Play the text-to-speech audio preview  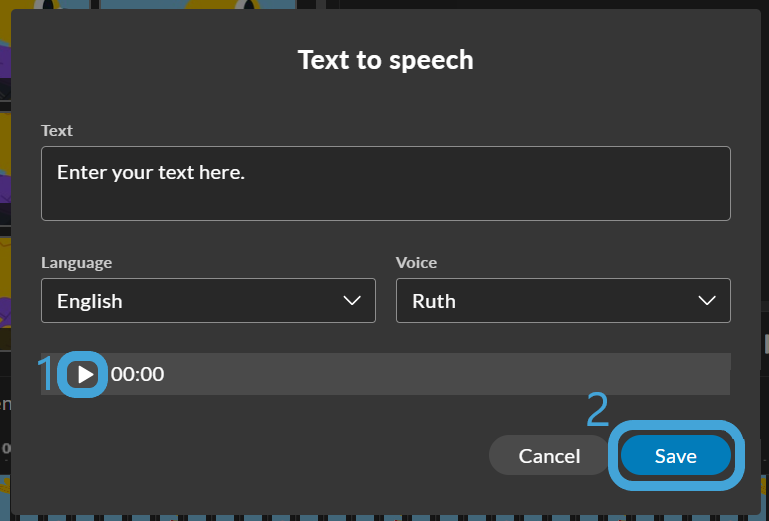pyautogui.click(x=85, y=375)
